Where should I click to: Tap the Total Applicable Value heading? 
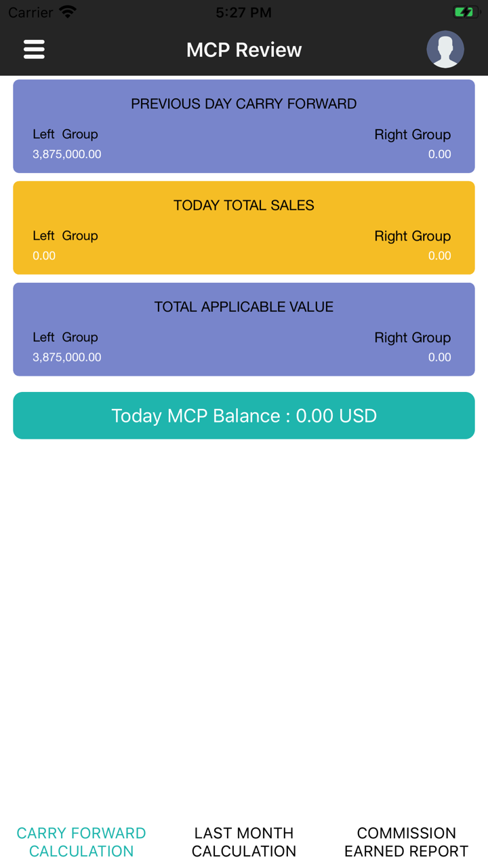pyautogui.click(x=244, y=307)
